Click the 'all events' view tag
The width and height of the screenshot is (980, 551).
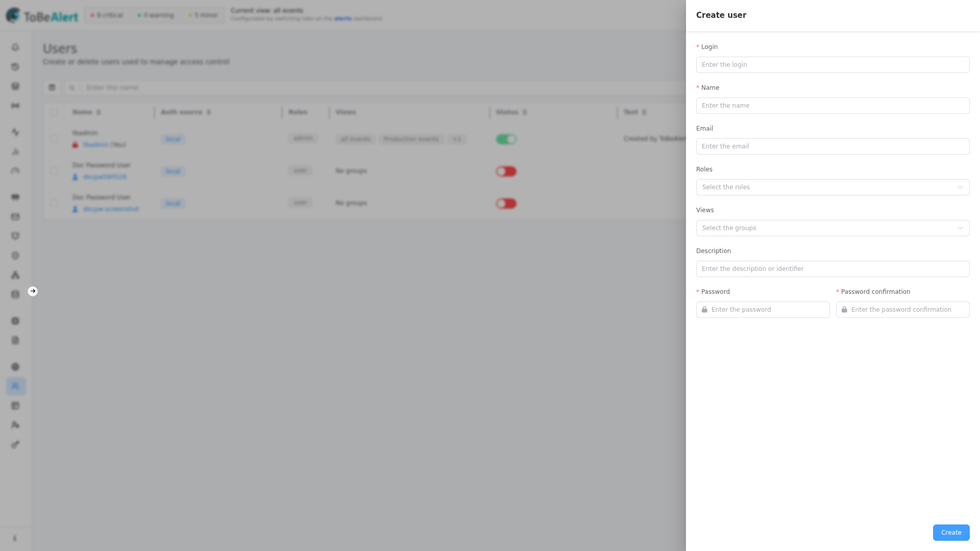point(356,139)
